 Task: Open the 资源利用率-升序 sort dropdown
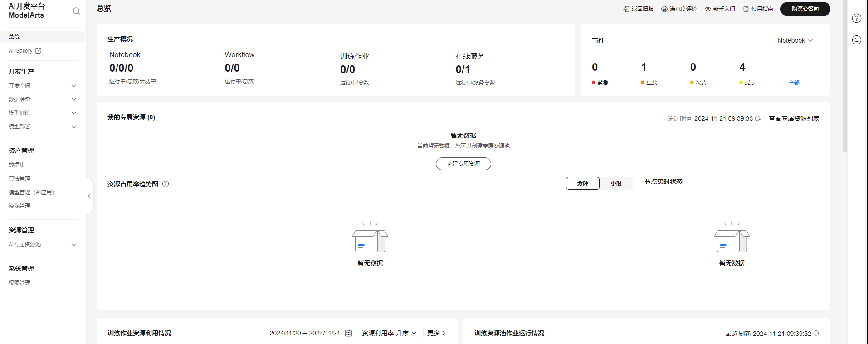tap(389, 333)
